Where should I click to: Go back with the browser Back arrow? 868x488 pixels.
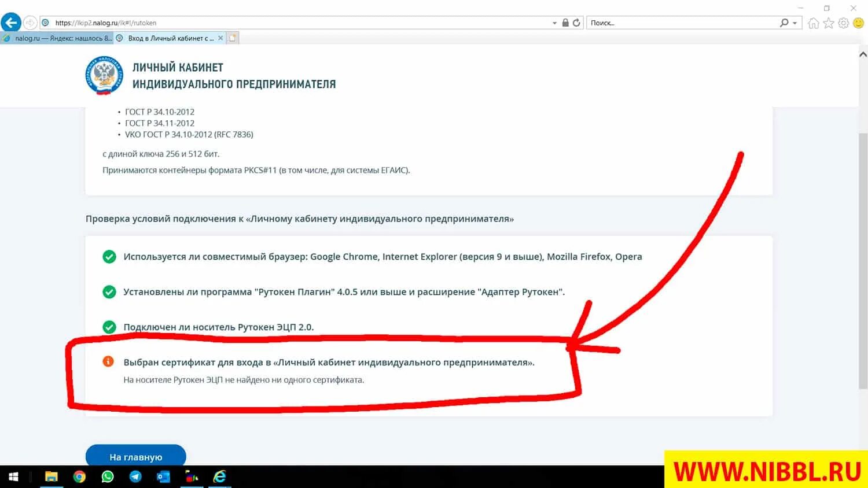click(x=11, y=23)
